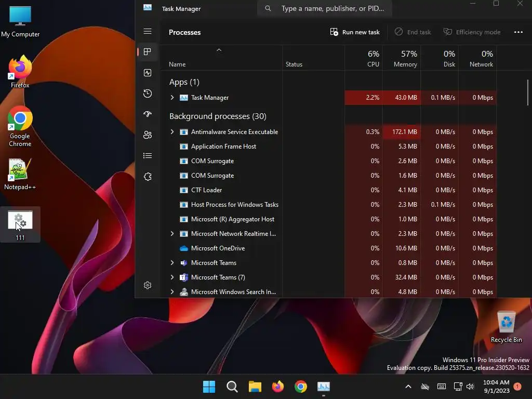Expand the Microsoft Teams row chevron
532x399 pixels.
(x=172, y=262)
